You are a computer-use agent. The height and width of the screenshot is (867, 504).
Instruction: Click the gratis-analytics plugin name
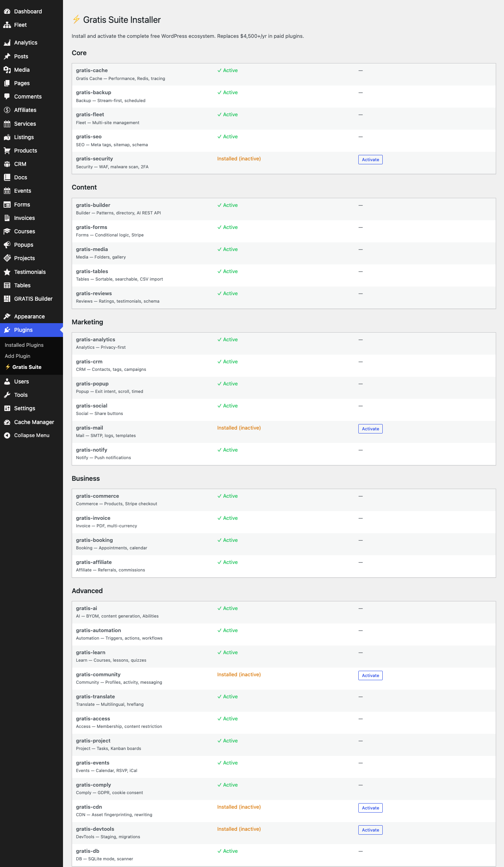point(96,340)
